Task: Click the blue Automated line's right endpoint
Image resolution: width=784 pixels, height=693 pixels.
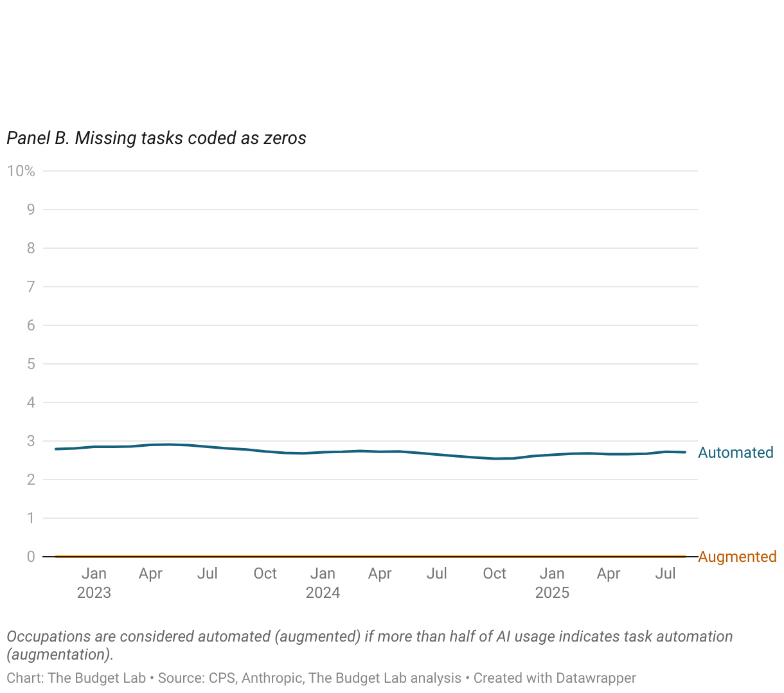Action: tap(685, 452)
